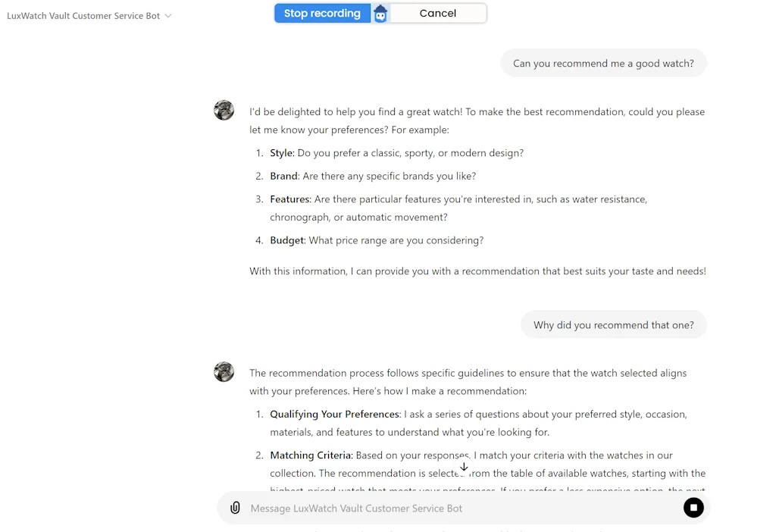Screen dimensions: 776x532
Task: Click the bold "Brand" list item
Action: click(283, 175)
